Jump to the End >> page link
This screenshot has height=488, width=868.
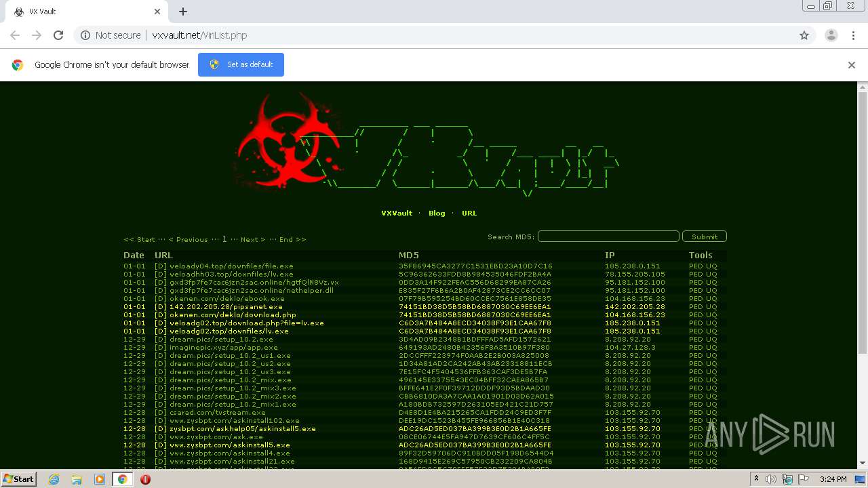pyautogui.click(x=292, y=239)
